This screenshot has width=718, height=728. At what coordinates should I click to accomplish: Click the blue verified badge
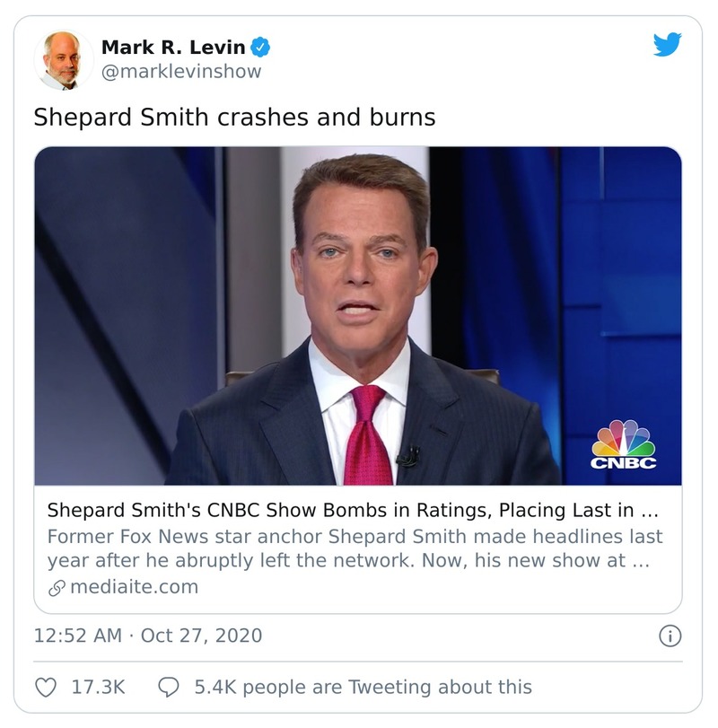[x=259, y=47]
